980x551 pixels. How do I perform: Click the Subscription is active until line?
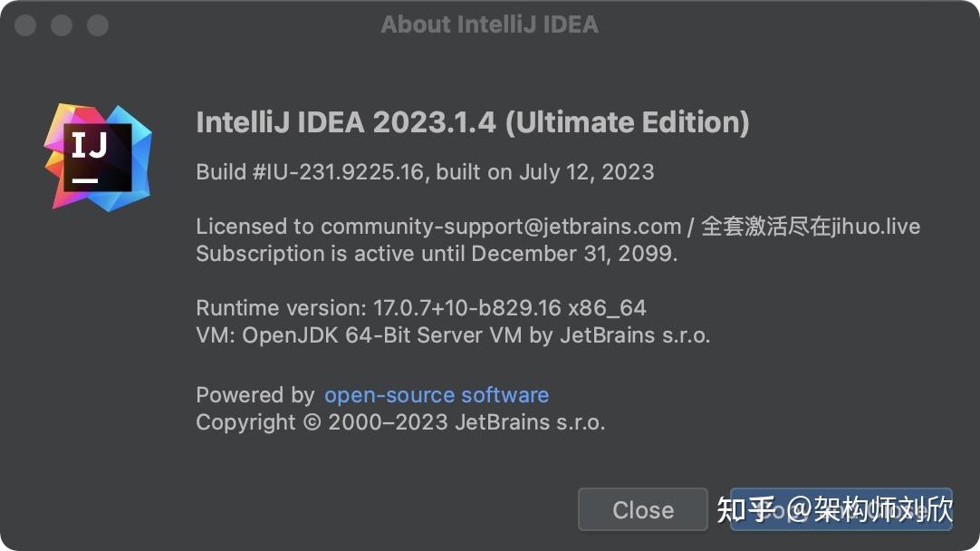(x=437, y=254)
